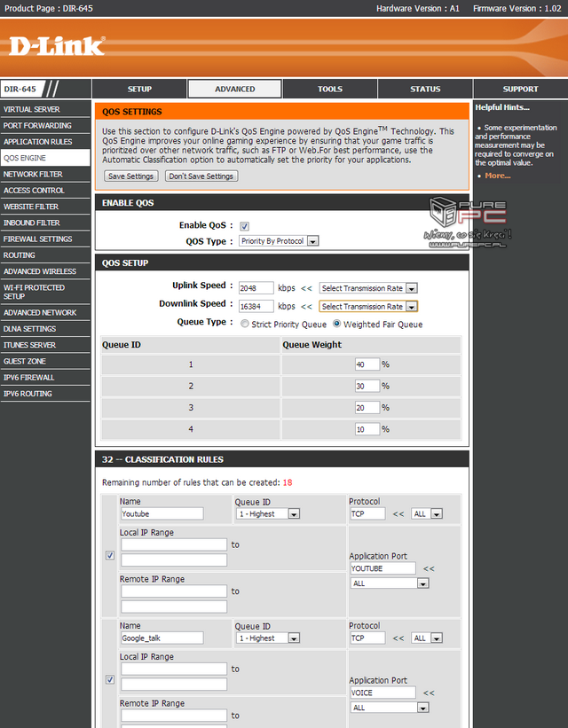Edit Queue 3 weight field

367,408
